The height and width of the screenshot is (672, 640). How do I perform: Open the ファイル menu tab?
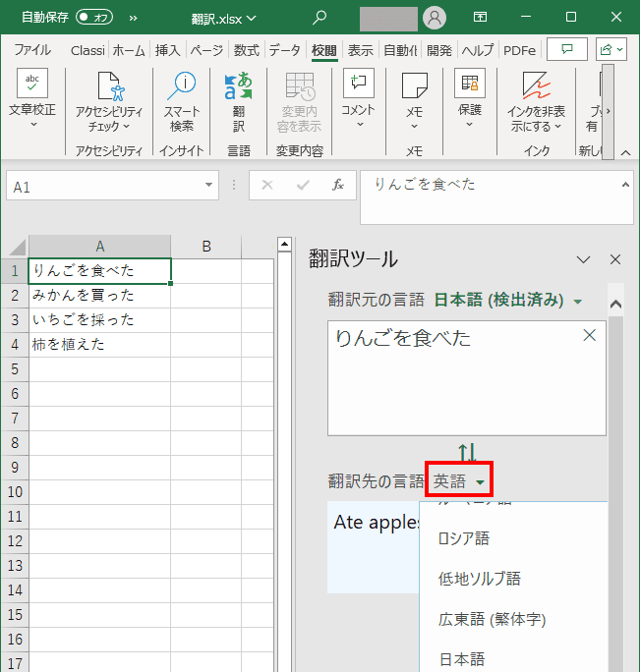(32, 50)
